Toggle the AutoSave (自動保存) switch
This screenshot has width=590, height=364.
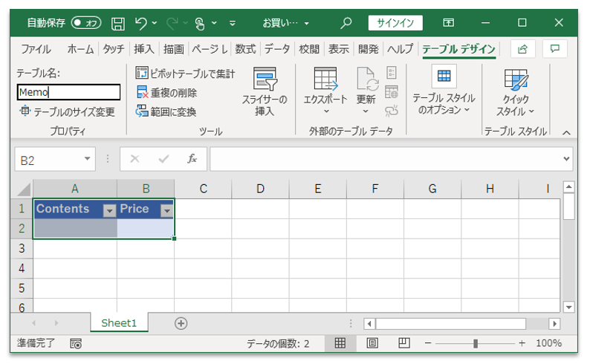pyautogui.click(x=86, y=23)
